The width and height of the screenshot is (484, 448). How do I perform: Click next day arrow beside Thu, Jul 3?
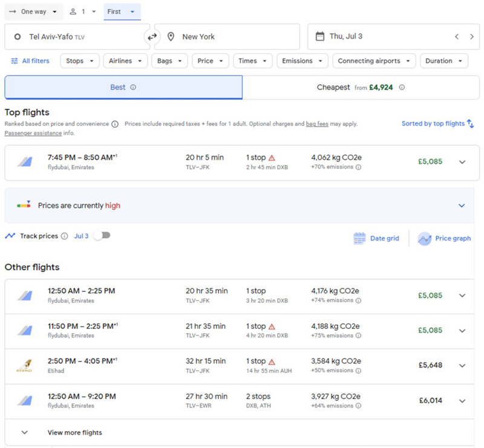[x=472, y=37]
